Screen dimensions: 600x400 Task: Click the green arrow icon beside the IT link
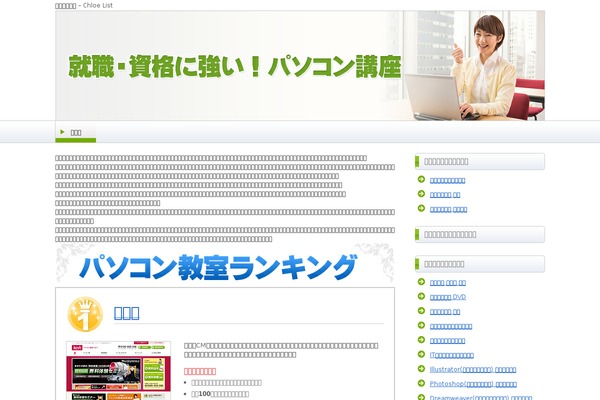pyautogui.click(x=421, y=354)
